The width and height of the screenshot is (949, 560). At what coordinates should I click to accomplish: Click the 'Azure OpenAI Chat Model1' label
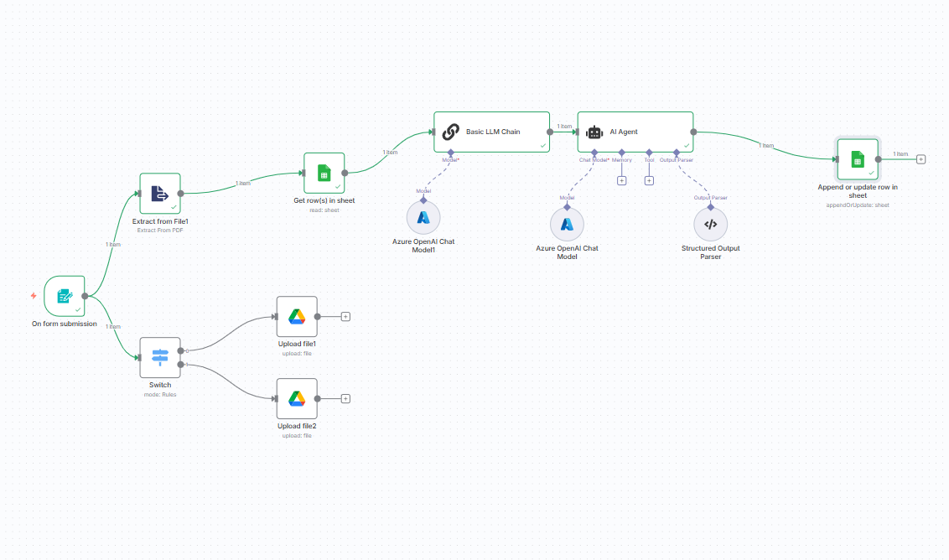click(x=423, y=246)
